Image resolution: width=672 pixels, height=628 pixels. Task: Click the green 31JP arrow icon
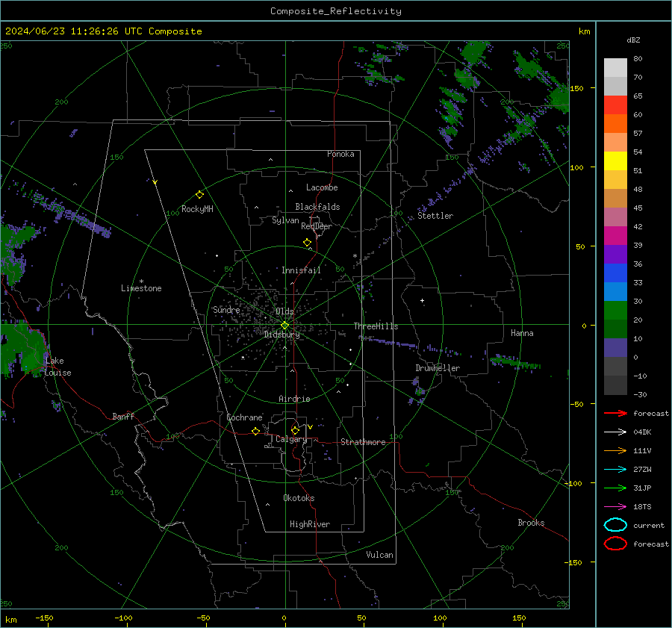coord(615,488)
